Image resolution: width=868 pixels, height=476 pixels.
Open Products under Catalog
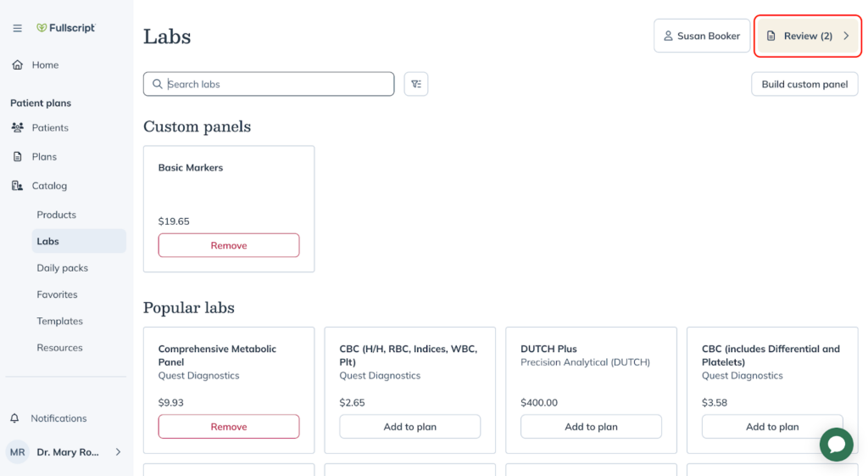click(57, 215)
